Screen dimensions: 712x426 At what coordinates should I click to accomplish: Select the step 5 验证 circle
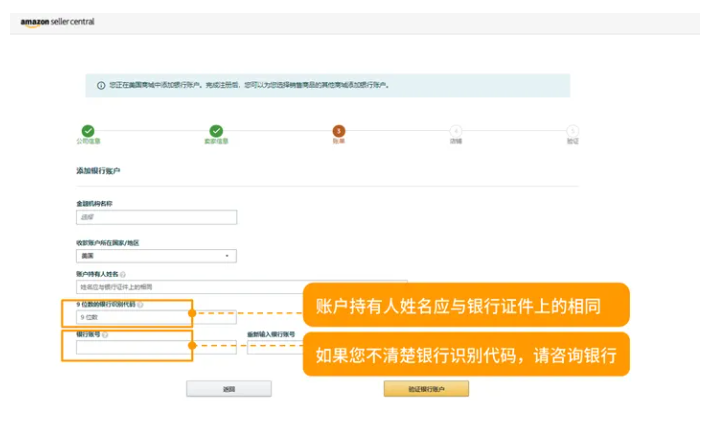pos(572,131)
